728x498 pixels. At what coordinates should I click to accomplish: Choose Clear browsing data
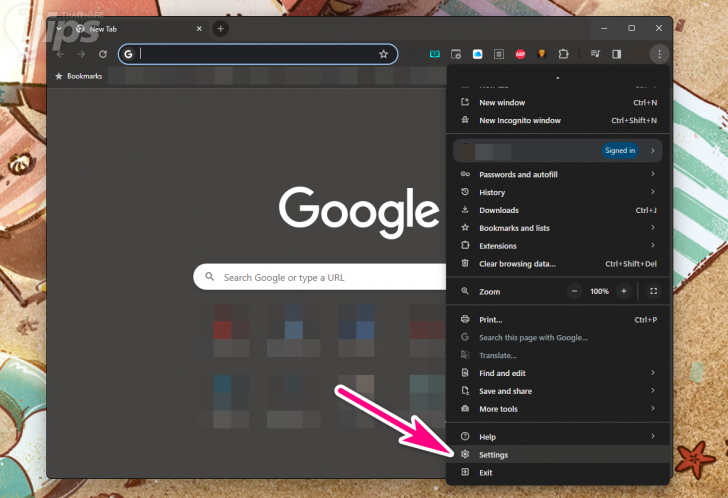559,264
